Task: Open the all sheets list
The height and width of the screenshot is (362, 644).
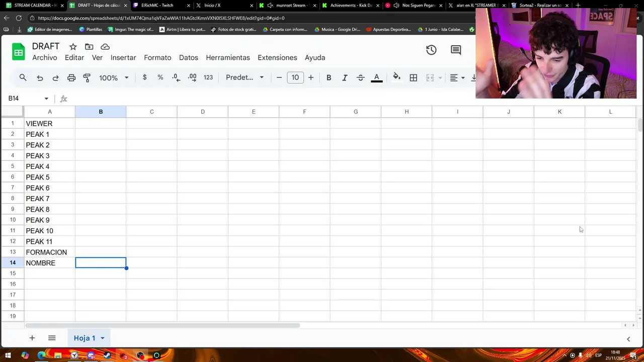Action: pos(52,338)
